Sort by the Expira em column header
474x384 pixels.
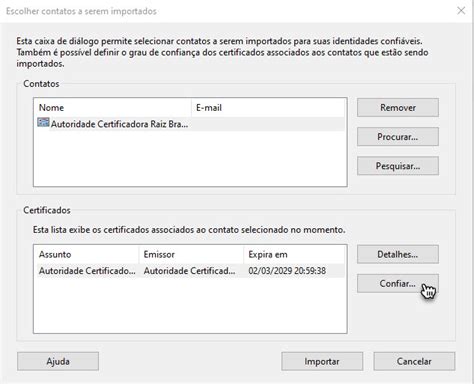[294, 254]
